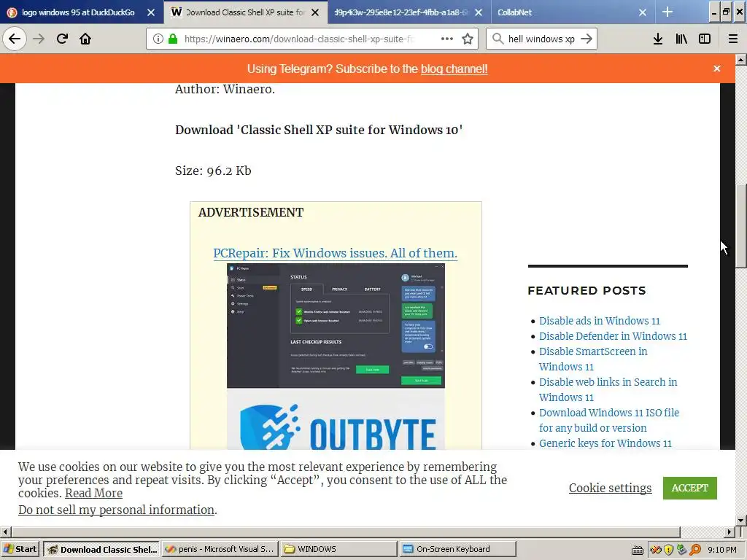Click the search bar magnifier icon
Image resolution: width=747 pixels, height=560 pixels.
pos(498,39)
